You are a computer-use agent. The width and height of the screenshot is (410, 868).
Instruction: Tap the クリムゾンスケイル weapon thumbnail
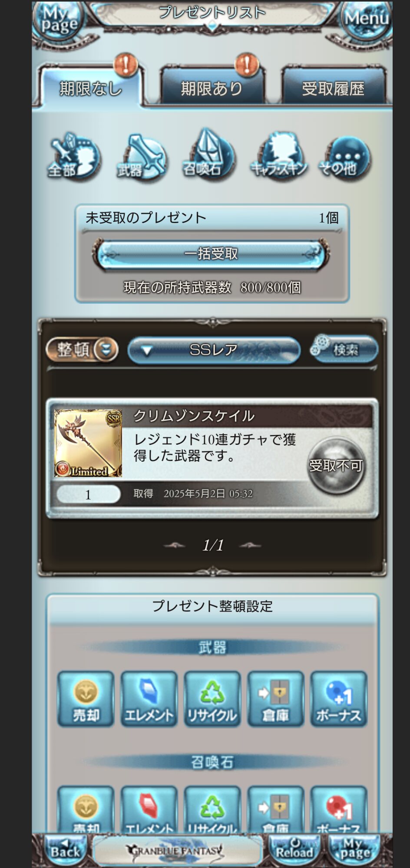coord(88,443)
